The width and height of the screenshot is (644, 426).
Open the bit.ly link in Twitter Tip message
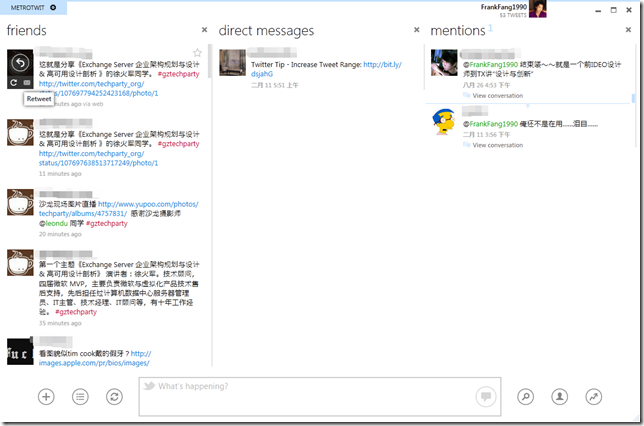[326, 69]
